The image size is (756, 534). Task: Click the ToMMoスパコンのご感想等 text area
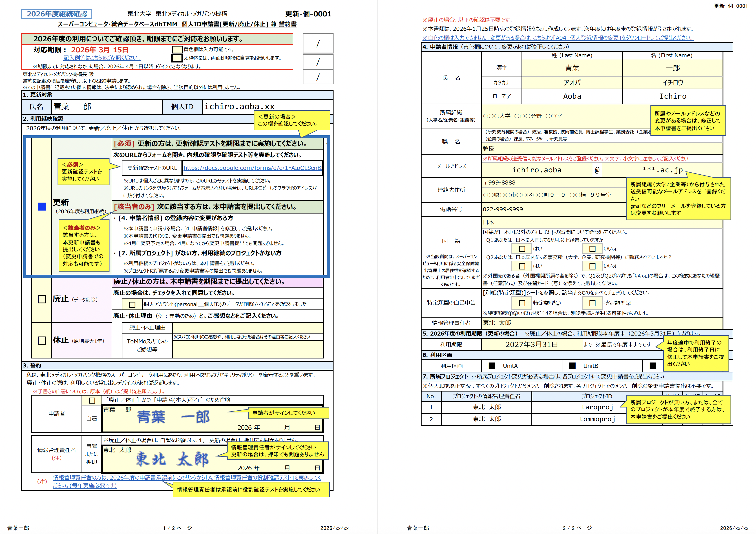pyautogui.click(x=247, y=349)
